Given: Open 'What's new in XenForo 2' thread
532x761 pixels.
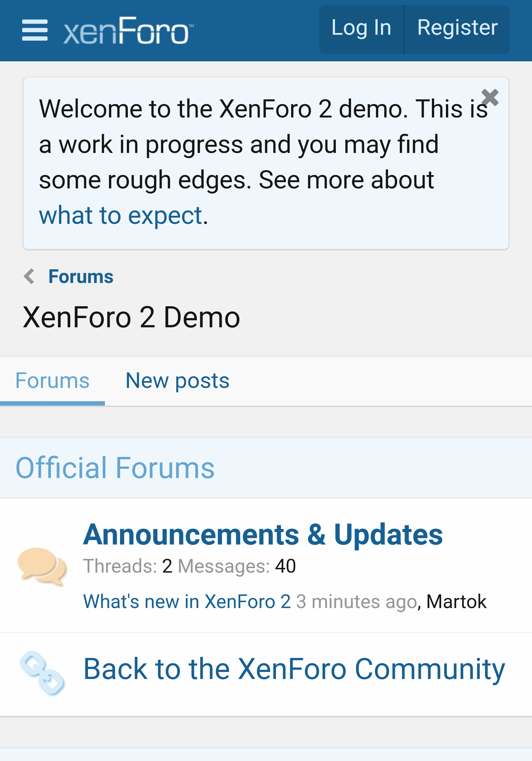Looking at the screenshot, I should (187, 601).
